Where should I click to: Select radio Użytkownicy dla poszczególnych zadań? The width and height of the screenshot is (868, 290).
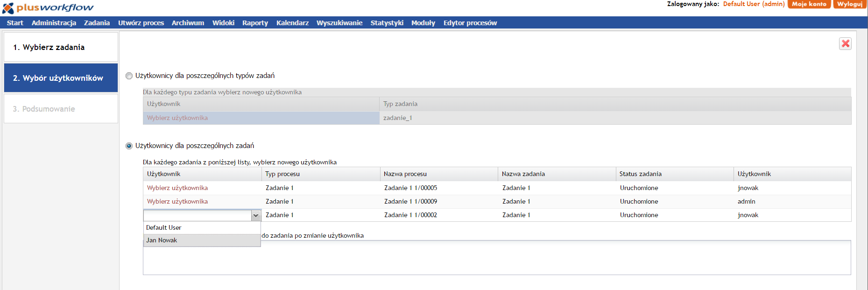(x=129, y=146)
